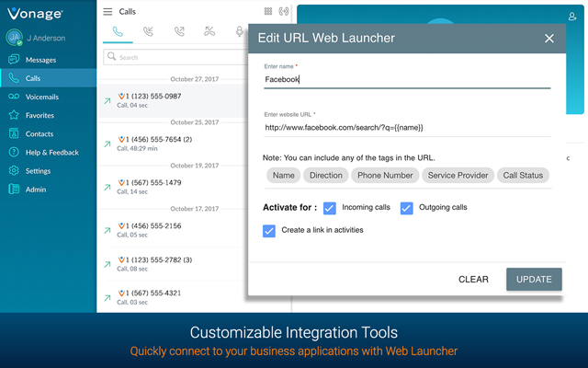The image size is (588, 368).
Task: Open call 1 (456) 555-2156
Action: 173,230
